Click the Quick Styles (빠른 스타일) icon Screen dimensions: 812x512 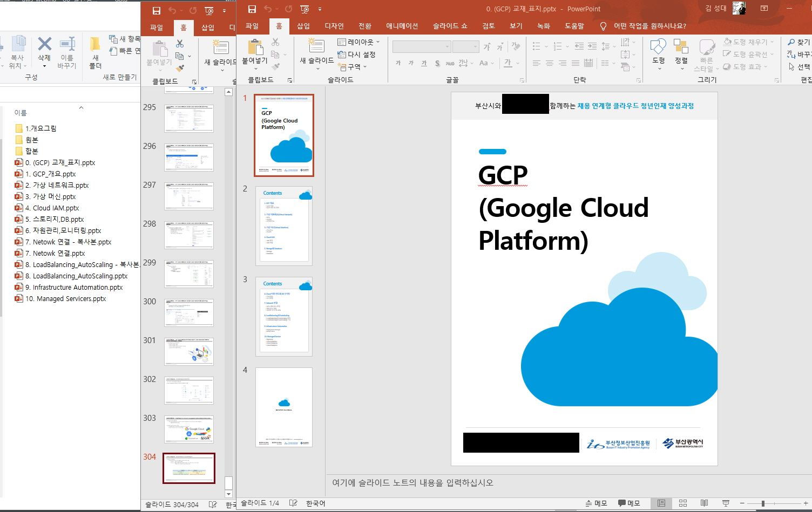coord(706,47)
